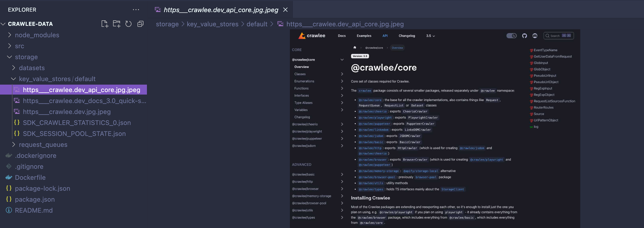
Task: Collapse the @crawlee/core sidebar section
Action: tap(342, 60)
